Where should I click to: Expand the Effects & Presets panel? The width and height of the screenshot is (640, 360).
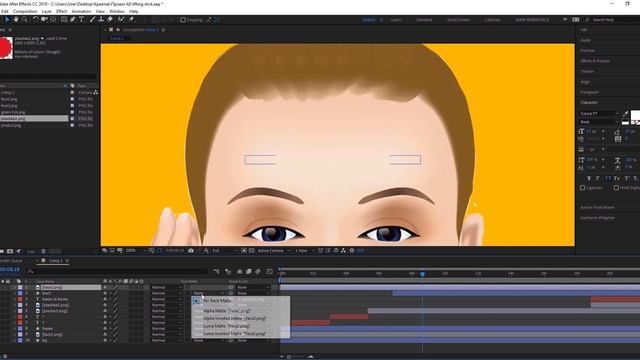point(595,61)
